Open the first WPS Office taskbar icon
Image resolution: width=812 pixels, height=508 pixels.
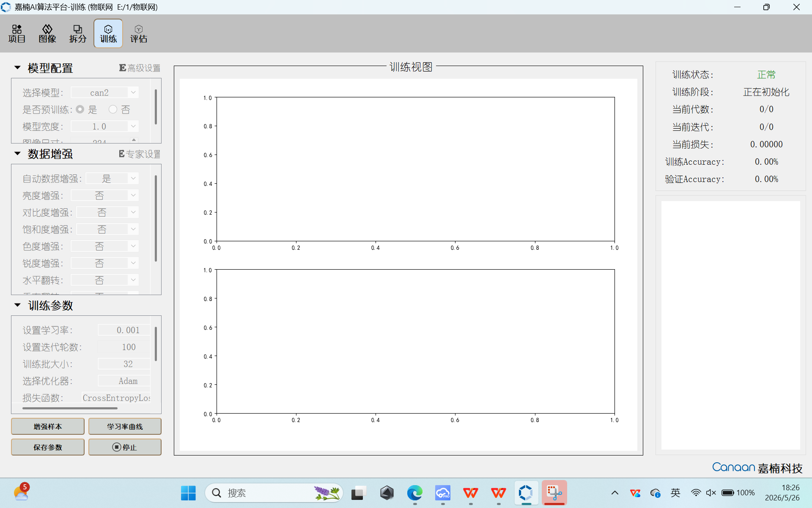(471, 493)
